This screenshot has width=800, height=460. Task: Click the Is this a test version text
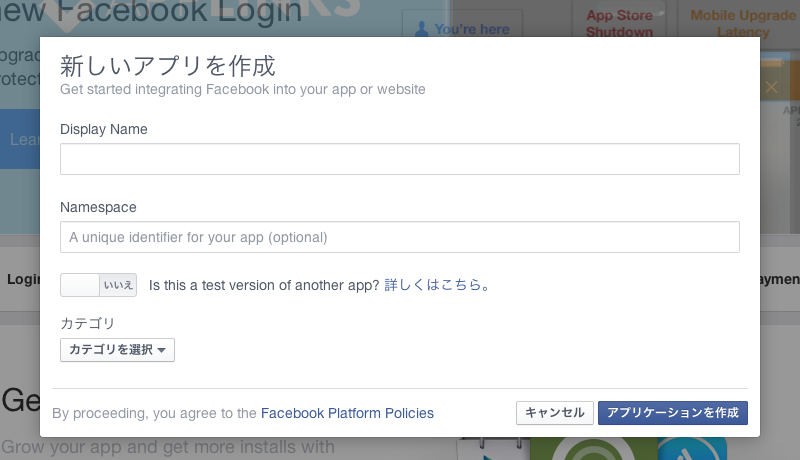264,285
